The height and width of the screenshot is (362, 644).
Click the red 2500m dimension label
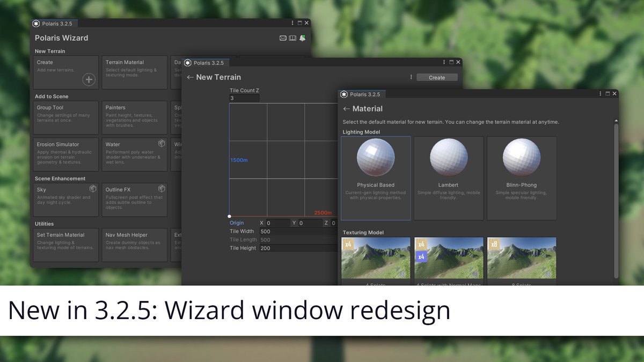323,213
